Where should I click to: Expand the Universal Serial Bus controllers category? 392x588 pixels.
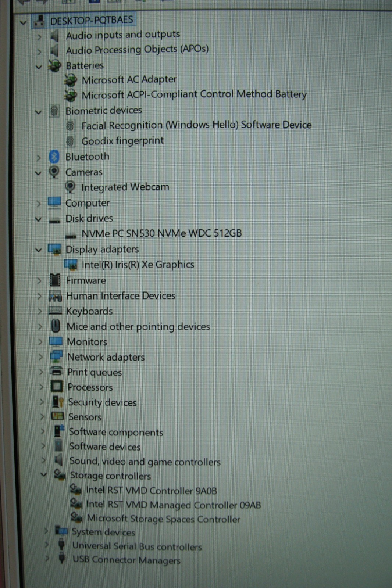coord(46,545)
